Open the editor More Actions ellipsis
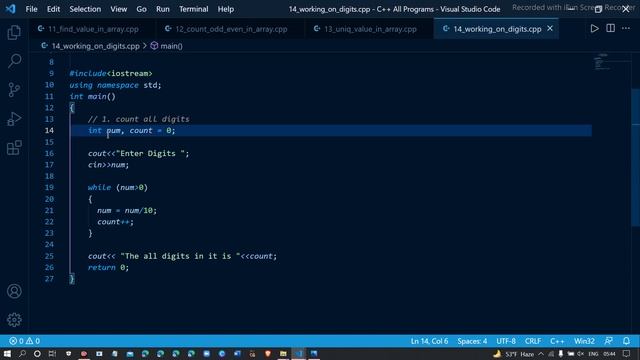 626,29
